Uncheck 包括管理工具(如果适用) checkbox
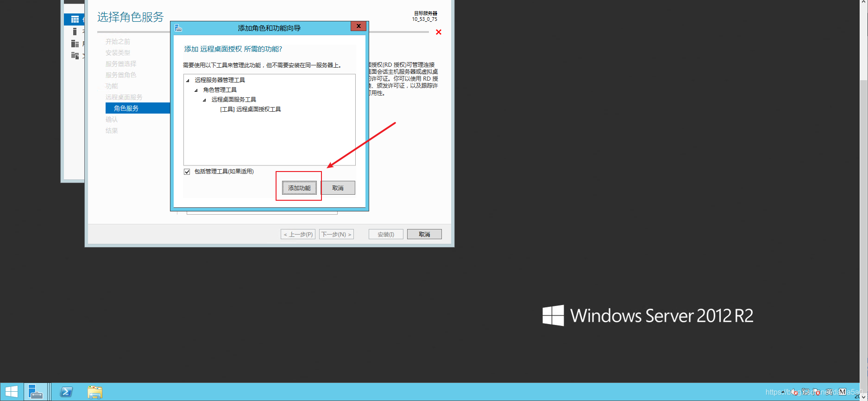Viewport: 868px width, 401px height. click(x=187, y=172)
